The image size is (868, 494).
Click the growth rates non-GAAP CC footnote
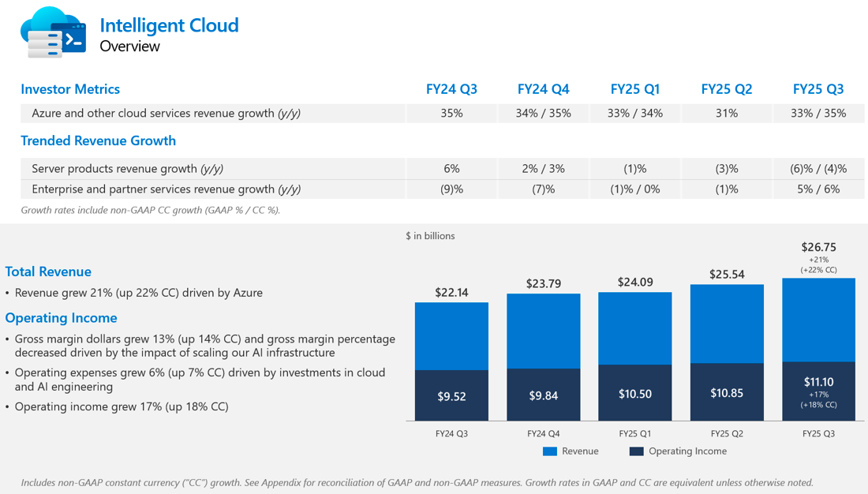151,211
